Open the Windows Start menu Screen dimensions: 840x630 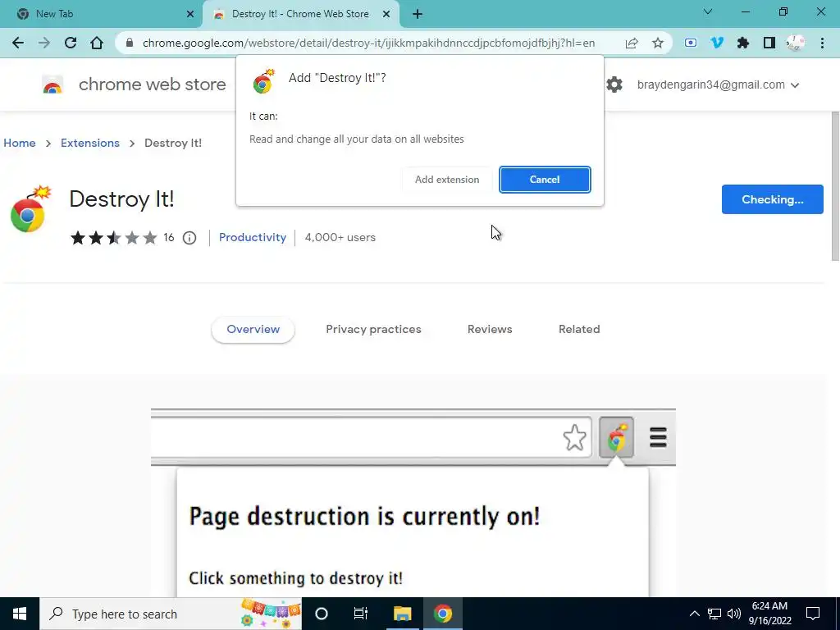20,614
